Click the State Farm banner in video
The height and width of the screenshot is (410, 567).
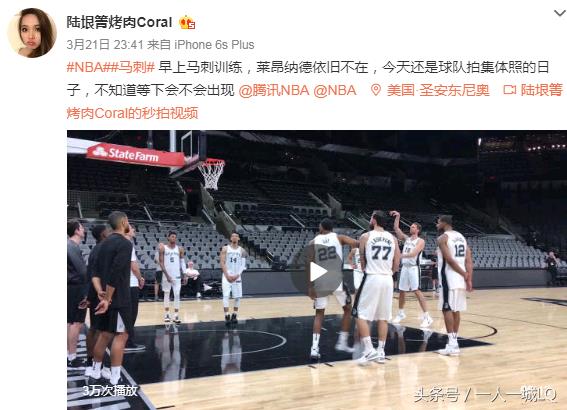point(135,155)
